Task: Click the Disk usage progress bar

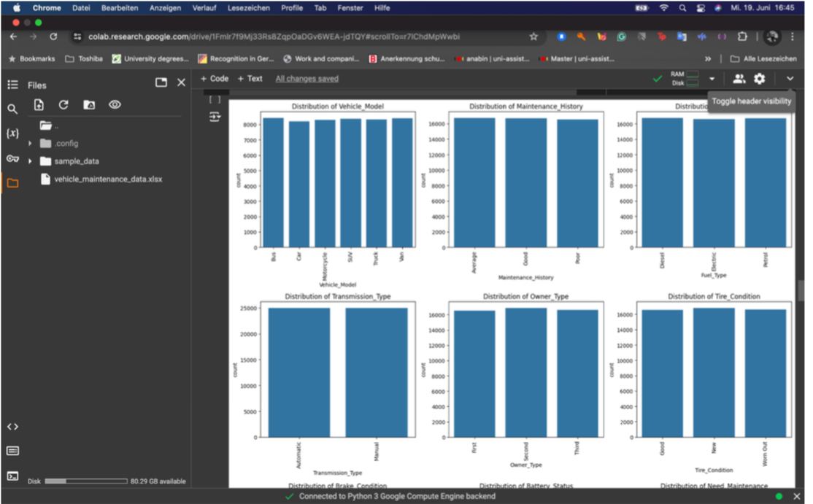Action: [x=85, y=481]
